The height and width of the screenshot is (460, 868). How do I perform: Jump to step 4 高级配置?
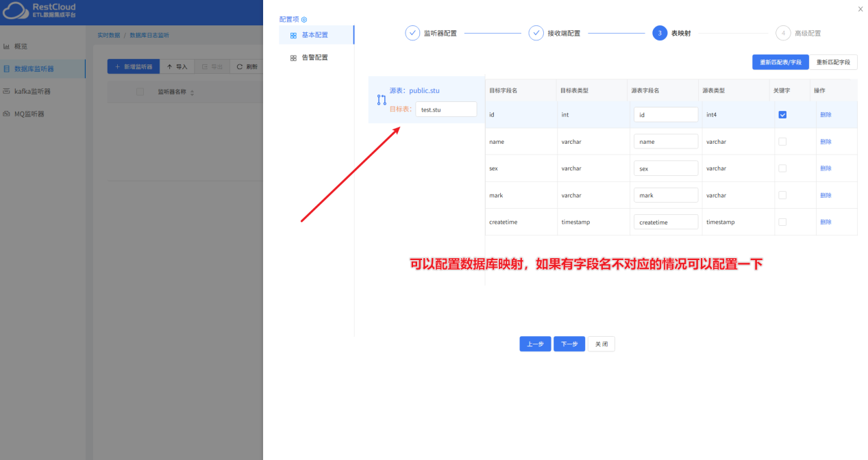point(783,33)
